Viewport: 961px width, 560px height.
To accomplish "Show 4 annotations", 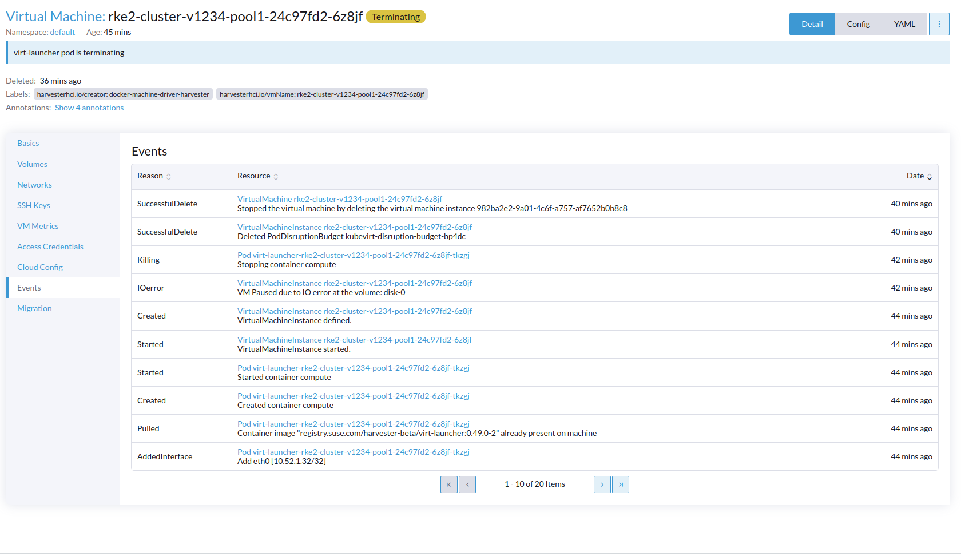I will [89, 108].
